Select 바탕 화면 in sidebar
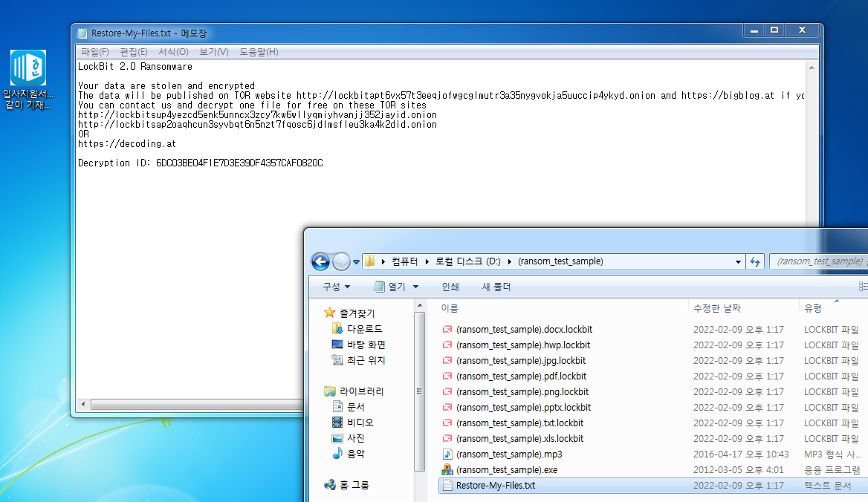 pos(358,345)
